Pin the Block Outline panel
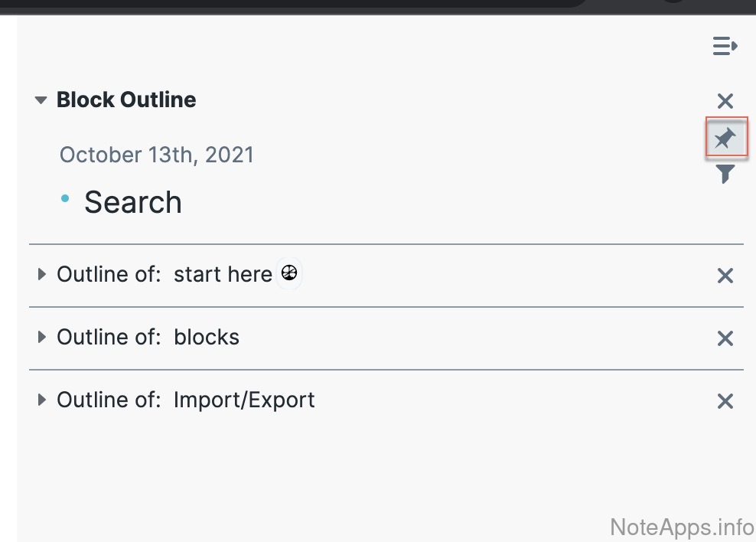Viewport: 756px width, 542px height. click(x=725, y=139)
